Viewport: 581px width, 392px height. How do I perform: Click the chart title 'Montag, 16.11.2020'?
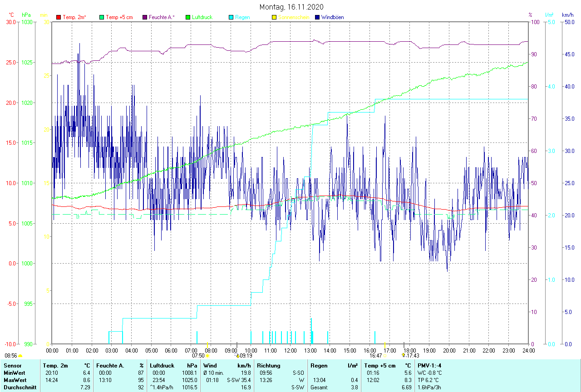pos(291,7)
